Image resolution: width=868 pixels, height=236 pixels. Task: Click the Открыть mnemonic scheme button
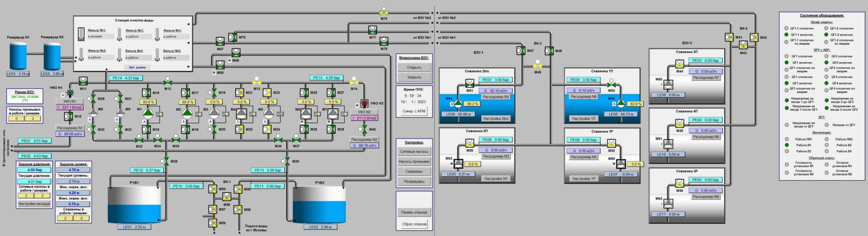click(x=414, y=67)
